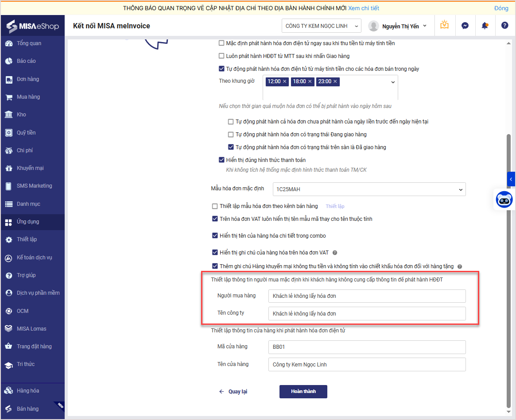The image size is (516, 420).
Task: Open the notifications bell icon
Action: pyautogui.click(x=485, y=26)
